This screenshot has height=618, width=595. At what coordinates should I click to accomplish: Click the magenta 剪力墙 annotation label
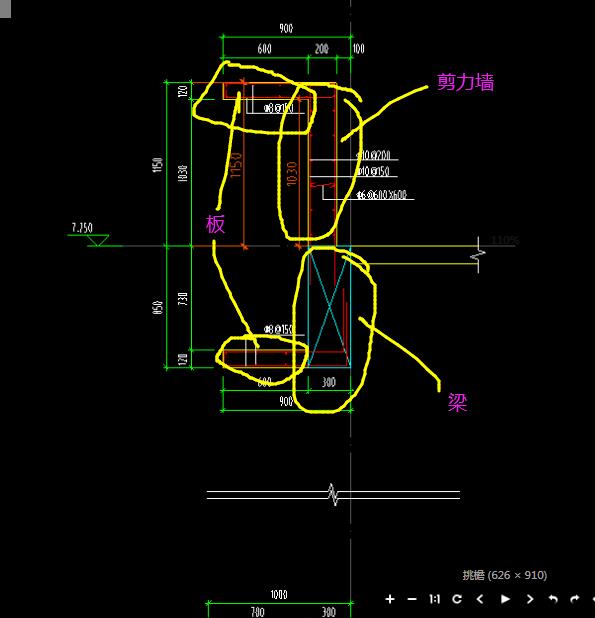(x=465, y=82)
